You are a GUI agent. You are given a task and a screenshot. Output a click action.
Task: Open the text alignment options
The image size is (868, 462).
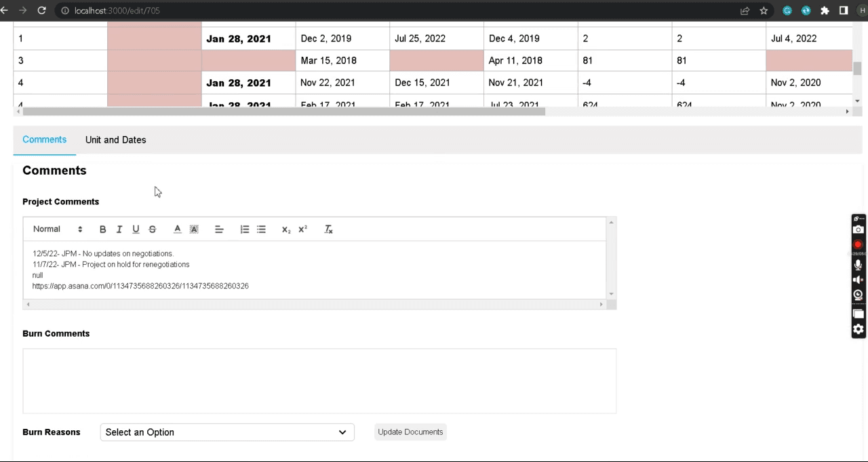click(219, 230)
